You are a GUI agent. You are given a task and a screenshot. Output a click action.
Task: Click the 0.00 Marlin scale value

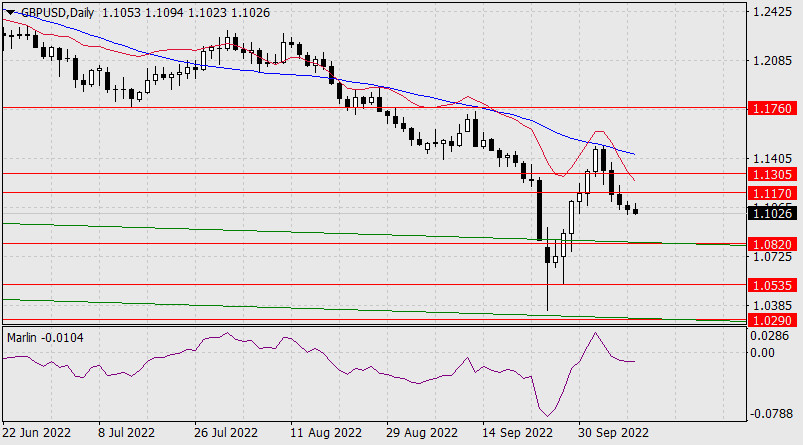[x=762, y=353]
